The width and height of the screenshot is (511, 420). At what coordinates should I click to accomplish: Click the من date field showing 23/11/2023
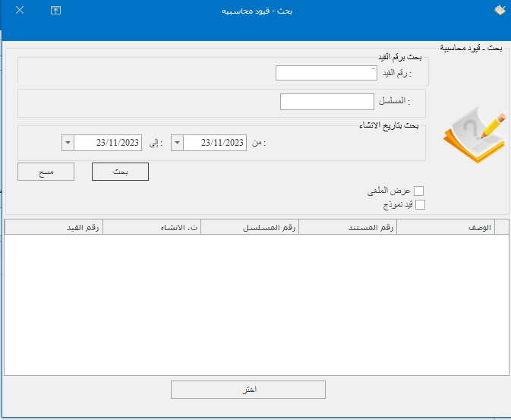pos(216,142)
